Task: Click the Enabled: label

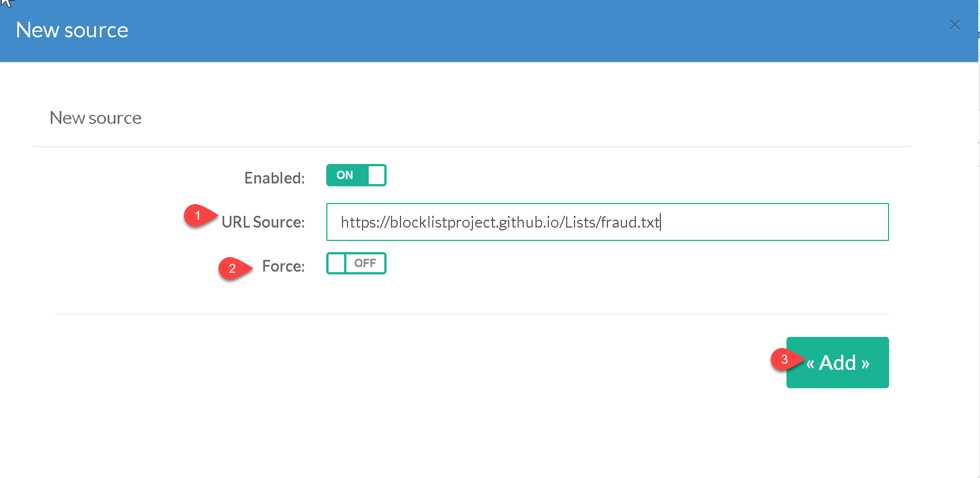Action: (274, 178)
